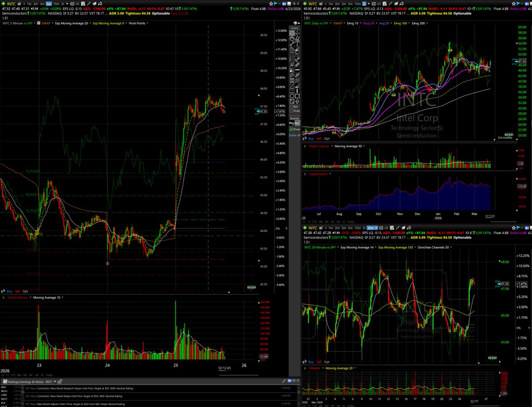Select the YTD time span below the daily chart
Screen dimensions: 532x407
tap(315, 221)
